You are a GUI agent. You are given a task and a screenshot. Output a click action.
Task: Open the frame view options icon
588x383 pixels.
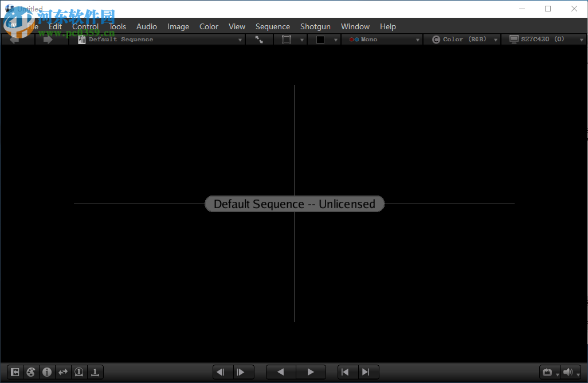(287, 40)
